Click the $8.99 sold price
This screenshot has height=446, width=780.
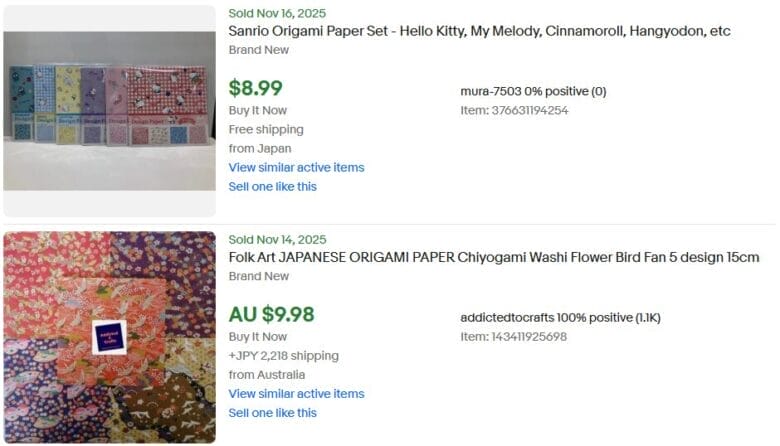tap(255, 88)
